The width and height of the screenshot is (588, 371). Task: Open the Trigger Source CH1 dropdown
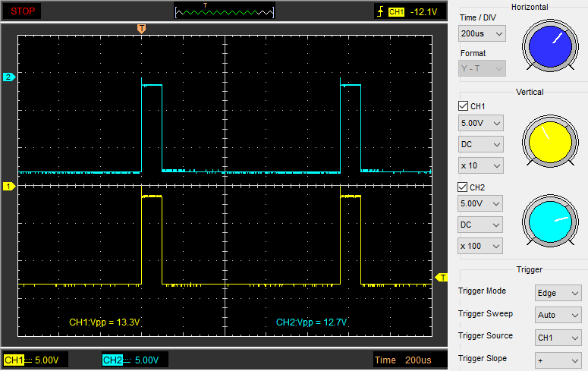tap(558, 338)
